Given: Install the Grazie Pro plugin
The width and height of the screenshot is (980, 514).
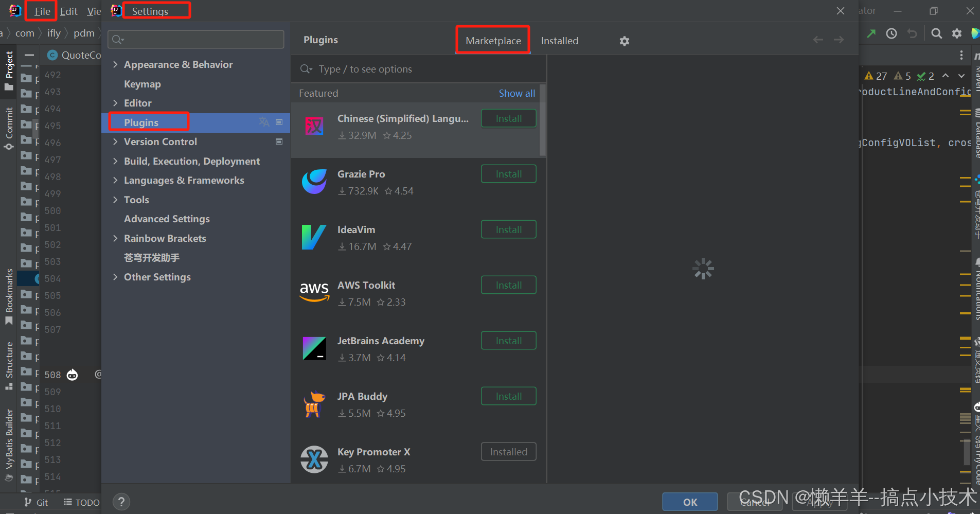Looking at the screenshot, I should click(x=509, y=174).
